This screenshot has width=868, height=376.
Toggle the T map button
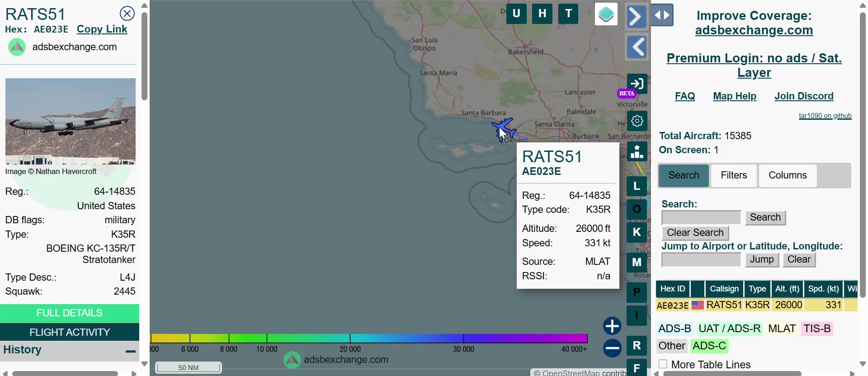[569, 14]
